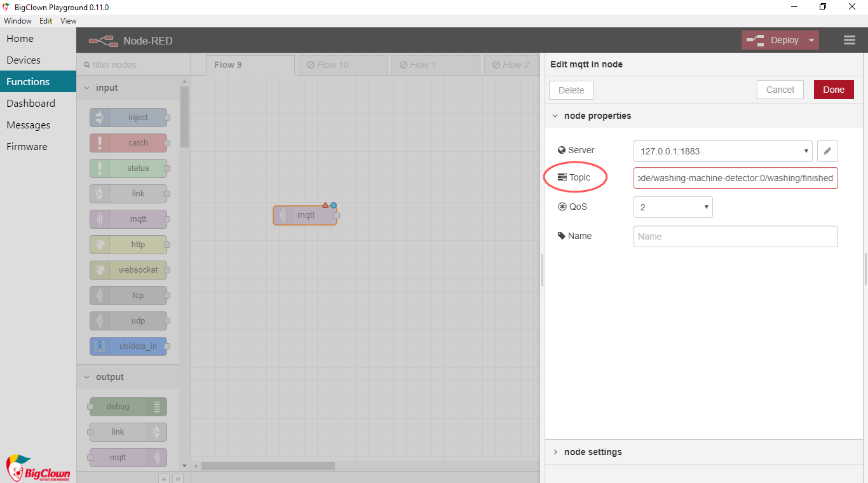Select the debug output node
The width and height of the screenshot is (868, 483).
(128, 407)
